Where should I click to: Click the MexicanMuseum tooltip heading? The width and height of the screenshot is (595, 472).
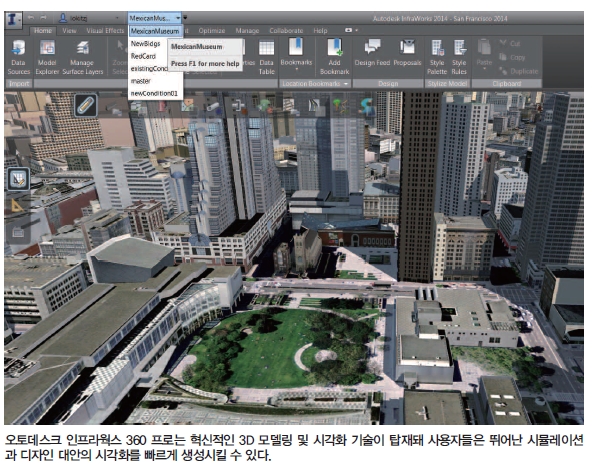tap(197, 47)
